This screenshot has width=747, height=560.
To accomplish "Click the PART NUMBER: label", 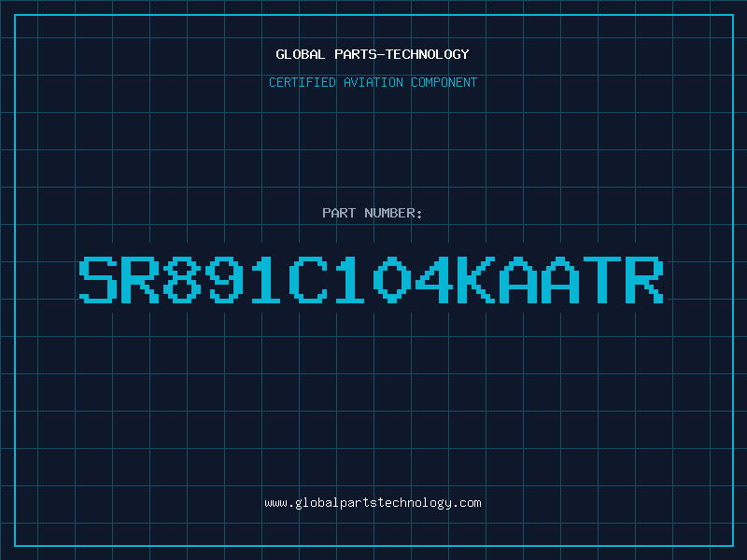I will pyautogui.click(x=373, y=213).
